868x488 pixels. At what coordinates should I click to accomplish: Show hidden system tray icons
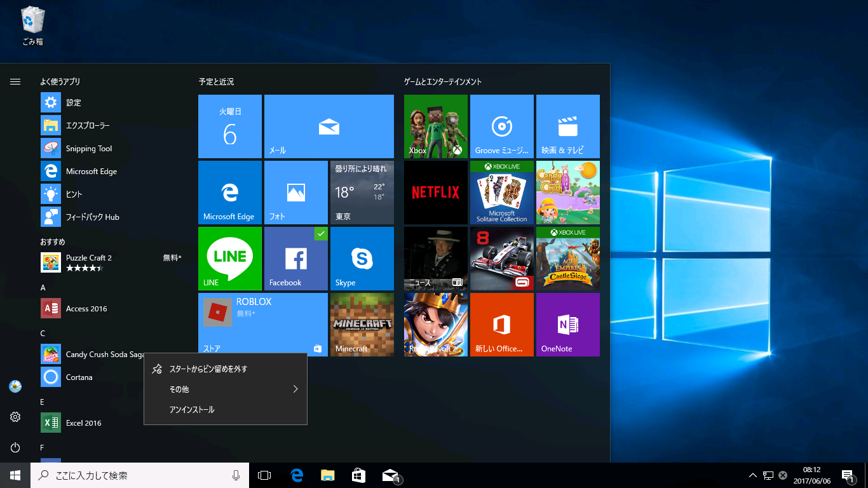(752, 475)
